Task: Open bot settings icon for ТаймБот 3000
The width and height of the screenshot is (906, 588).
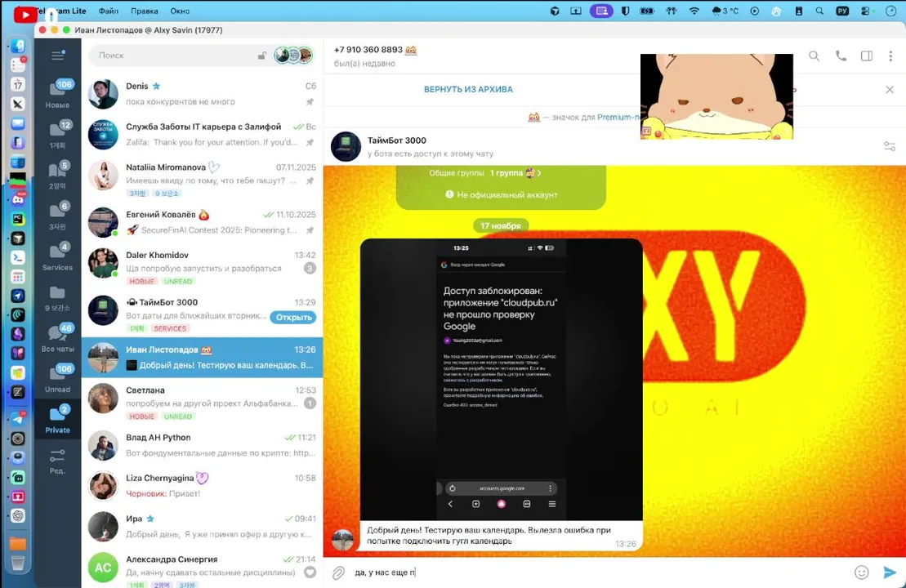Action: click(x=889, y=147)
